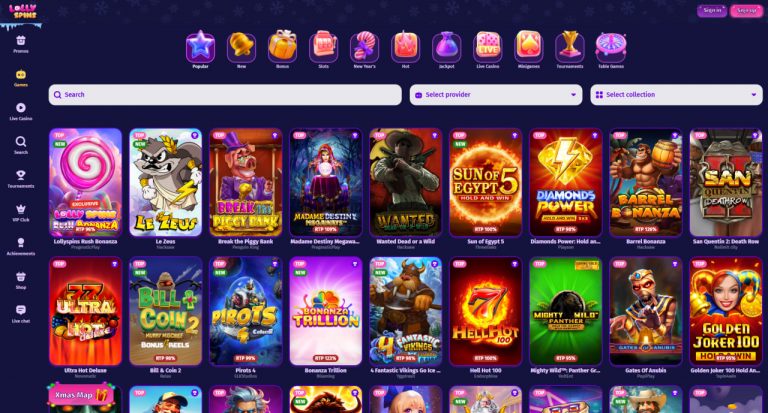Focus the games Search field

[x=225, y=95]
